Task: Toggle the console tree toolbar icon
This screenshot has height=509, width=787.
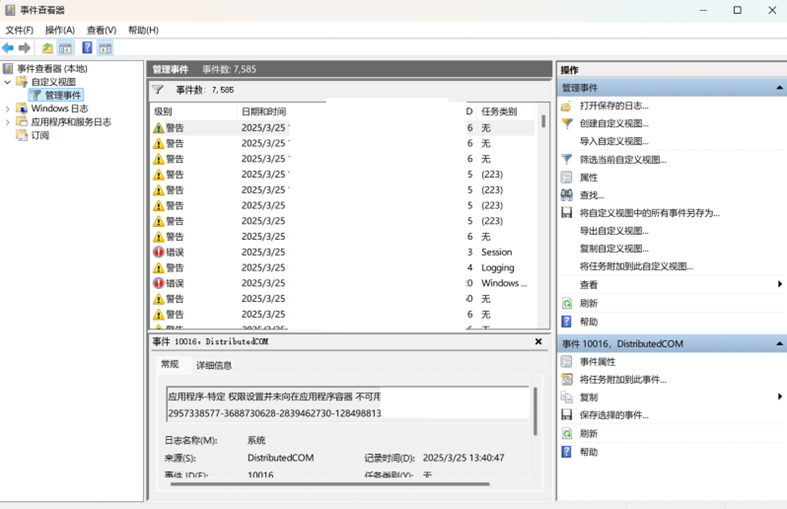Action: click(66, 48)
